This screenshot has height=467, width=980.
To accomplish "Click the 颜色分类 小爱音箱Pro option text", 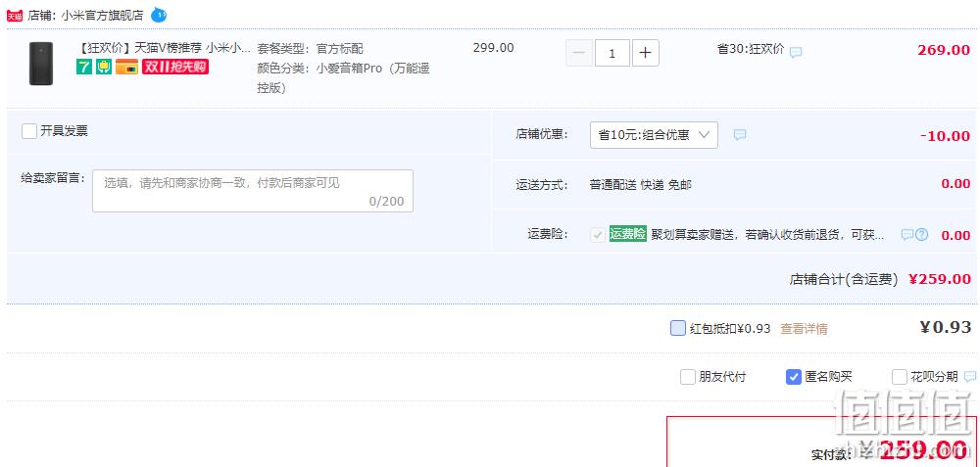I will click(343, 78).
